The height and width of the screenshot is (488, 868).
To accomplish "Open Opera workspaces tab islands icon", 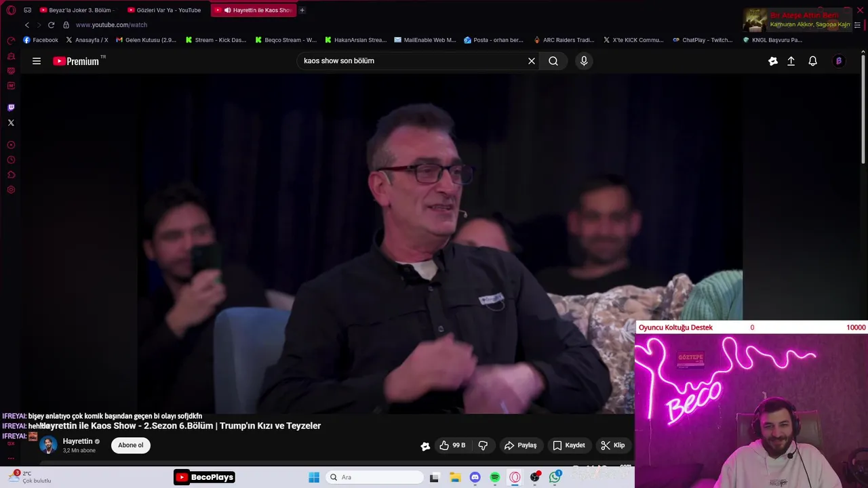I will [27, 10].
